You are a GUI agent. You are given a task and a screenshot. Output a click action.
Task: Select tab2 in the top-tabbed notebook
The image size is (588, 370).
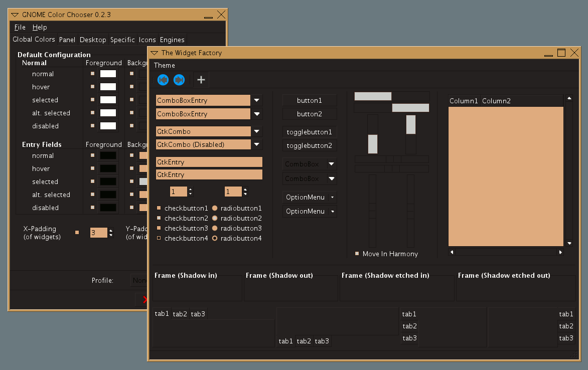click(x=180, y=314)
